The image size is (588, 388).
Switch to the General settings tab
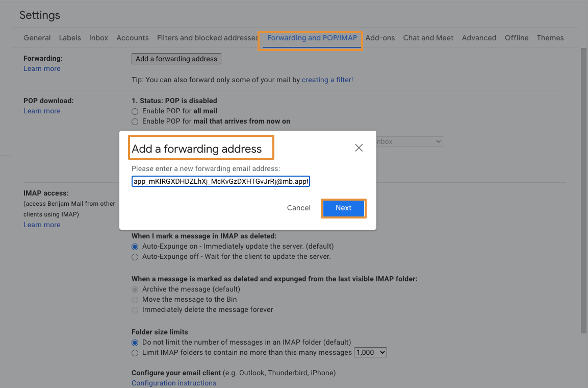(37, 38)
